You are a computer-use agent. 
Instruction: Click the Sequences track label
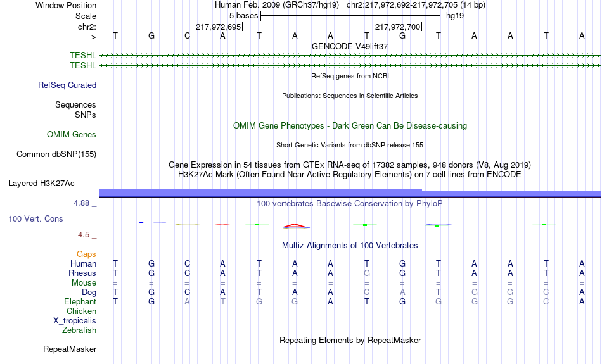pos(75,104)
